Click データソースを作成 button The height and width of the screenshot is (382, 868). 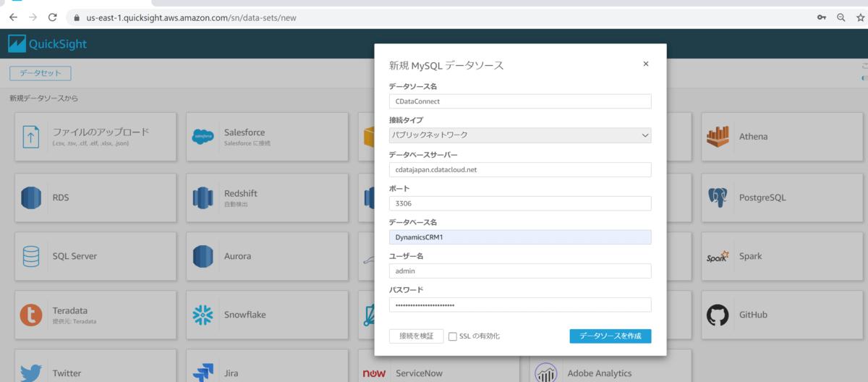610,336
